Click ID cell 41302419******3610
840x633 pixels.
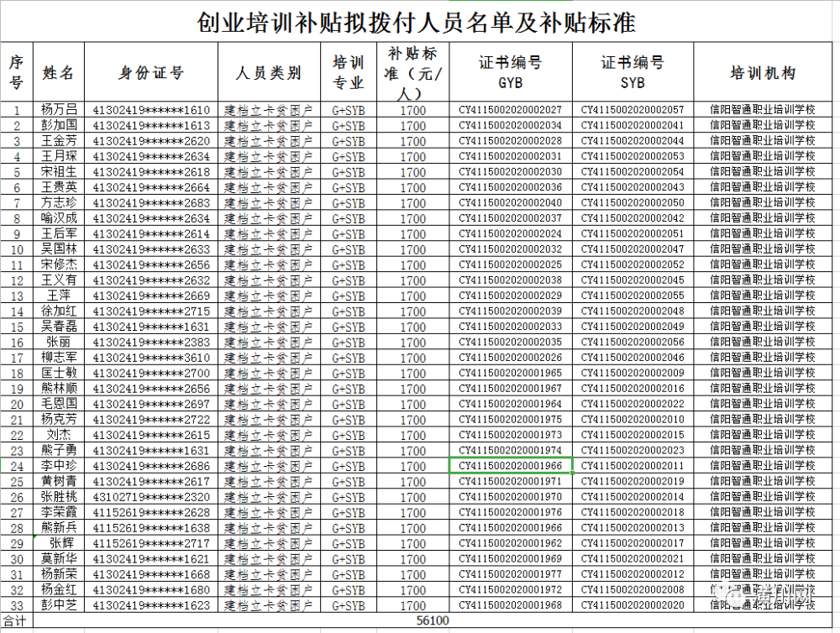[x=151, y=358]
